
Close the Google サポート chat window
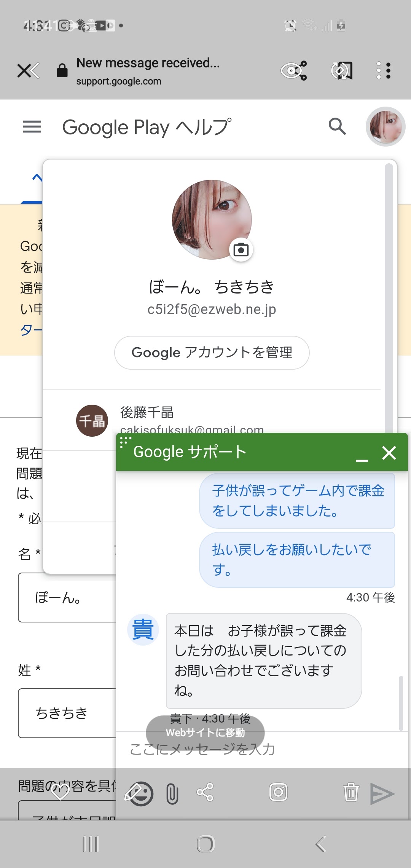[x=389, y=453]
